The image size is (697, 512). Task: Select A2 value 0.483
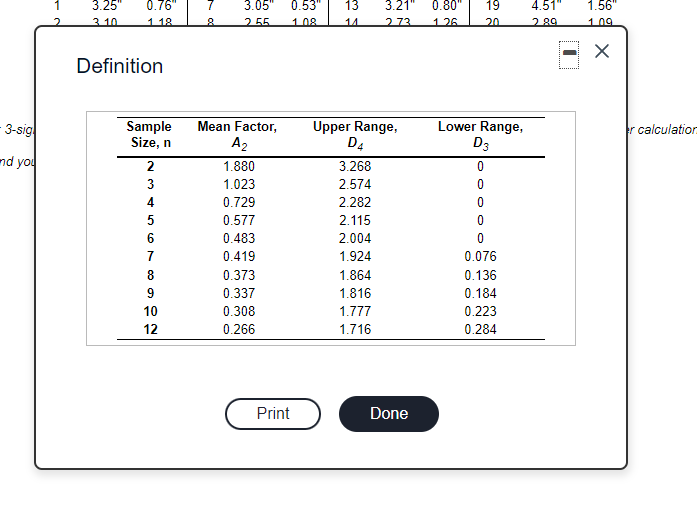point(239,239)
